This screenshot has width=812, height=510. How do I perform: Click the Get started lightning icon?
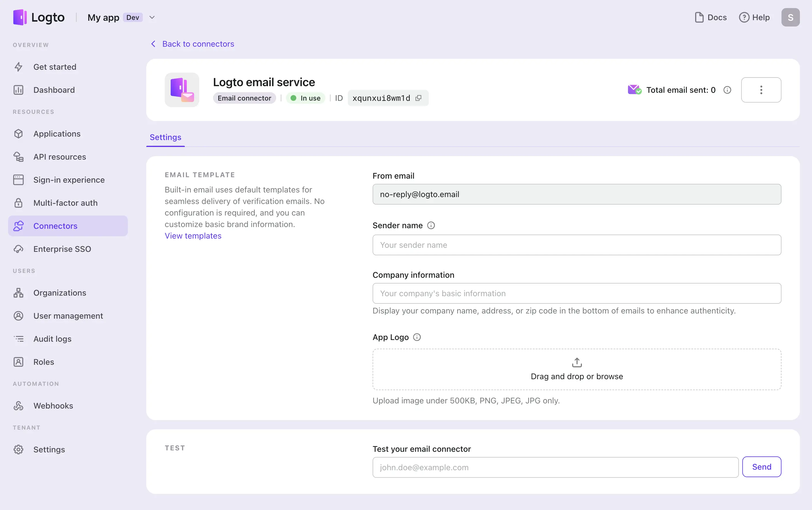pos(18,67)
